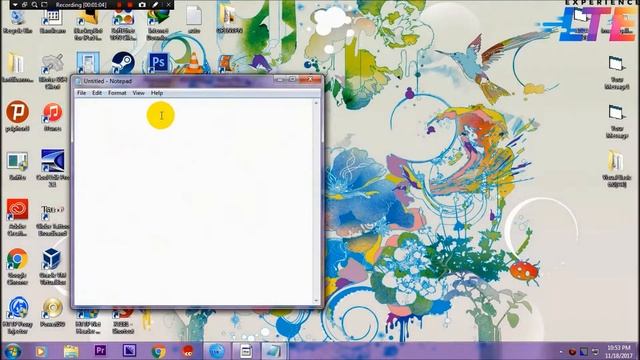The height and width of the screenshot is (360, 640).
Task: Select the Recycle Bin desktop icon
Action: 17,21
